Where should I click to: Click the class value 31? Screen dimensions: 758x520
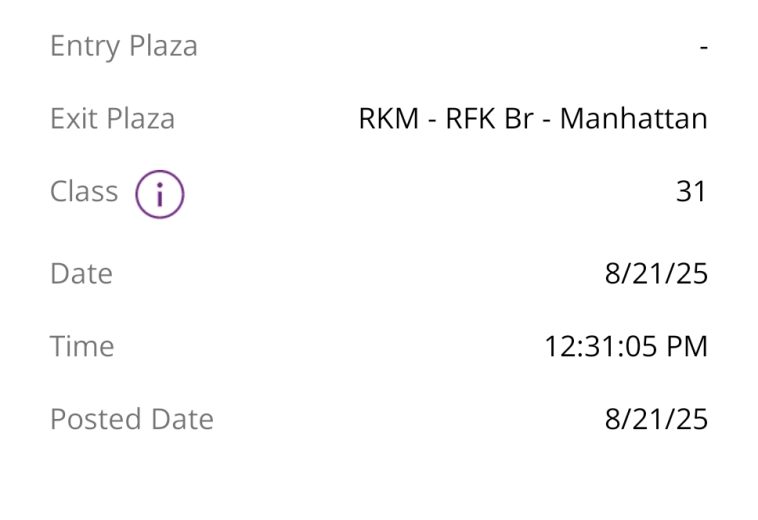point(691,191)
